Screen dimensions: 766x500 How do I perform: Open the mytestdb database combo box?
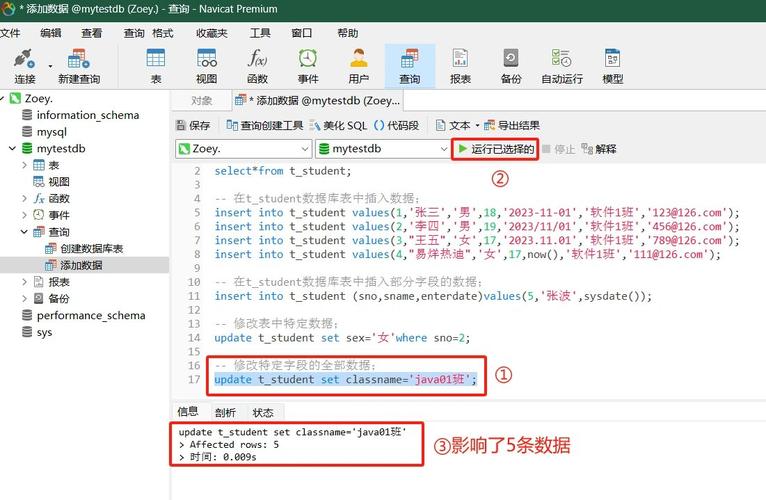pos(383,149)
